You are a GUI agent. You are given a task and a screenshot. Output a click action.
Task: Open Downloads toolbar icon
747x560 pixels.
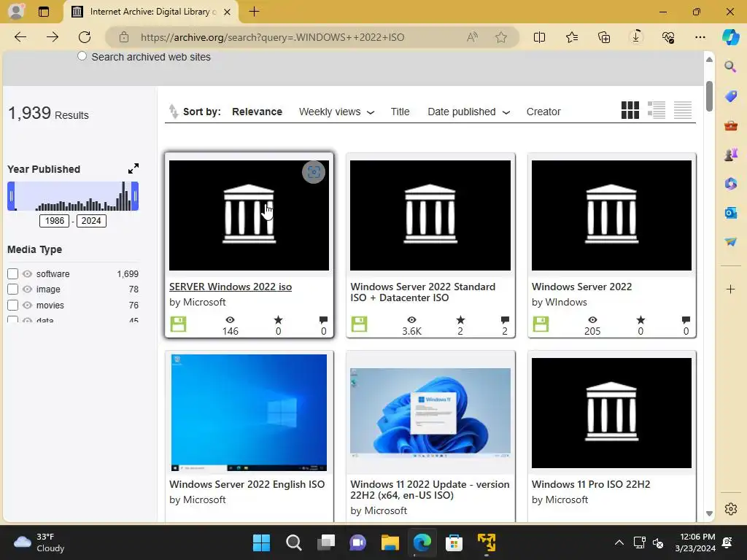tap(636, 37)
